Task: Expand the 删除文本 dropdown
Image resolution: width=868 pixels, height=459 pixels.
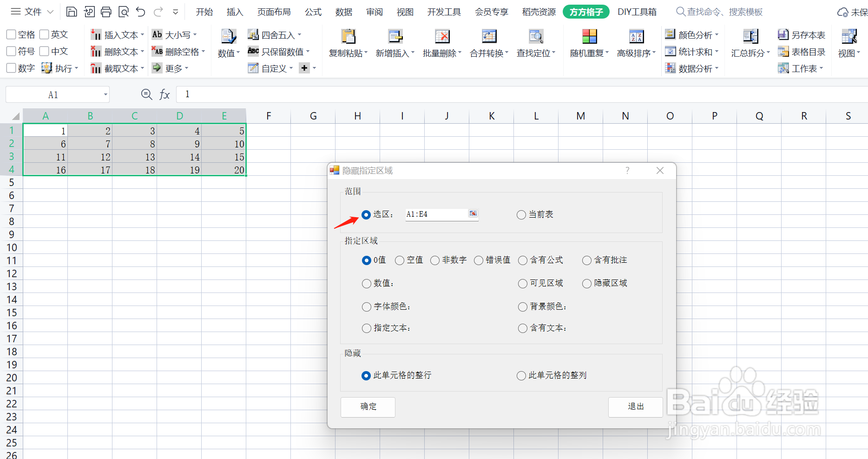Action: point(142,52)
